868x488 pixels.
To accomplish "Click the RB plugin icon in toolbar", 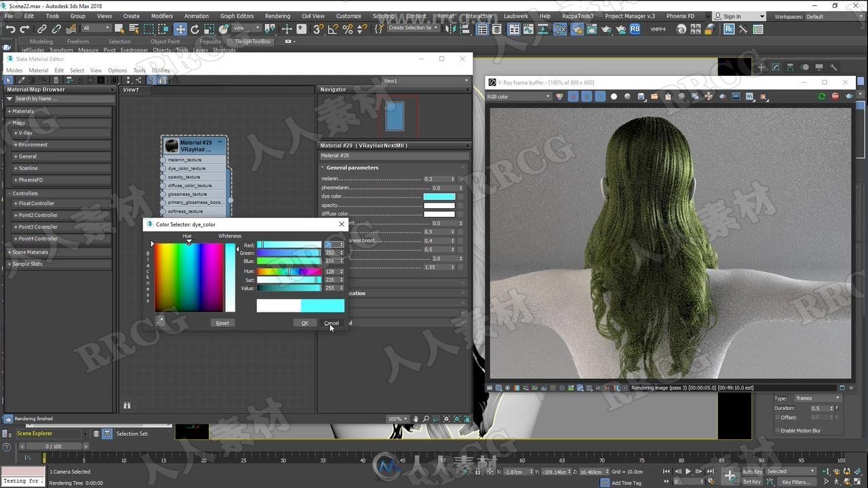I will point(635,29).
